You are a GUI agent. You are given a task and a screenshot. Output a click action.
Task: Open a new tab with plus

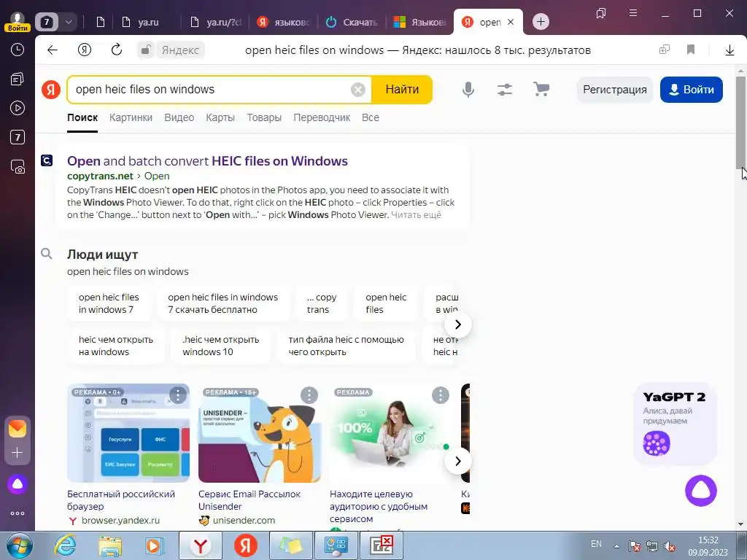click(541, 22)
